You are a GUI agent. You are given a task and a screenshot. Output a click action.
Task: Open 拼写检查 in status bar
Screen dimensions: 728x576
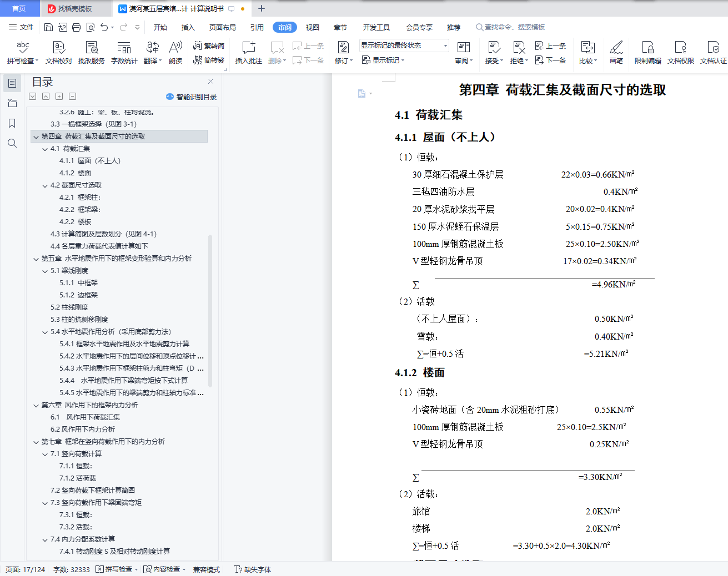click(117, 569)
